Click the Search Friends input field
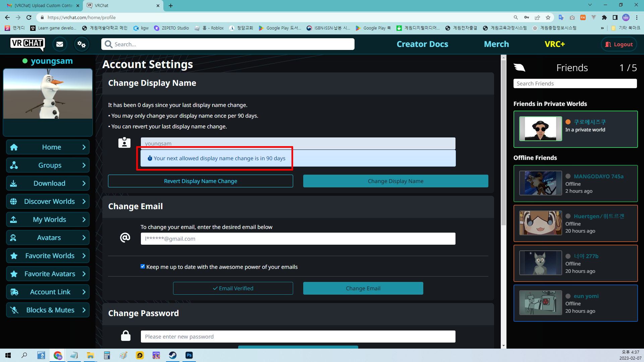This screenshot has height=362, width=644. pos(575,83)
